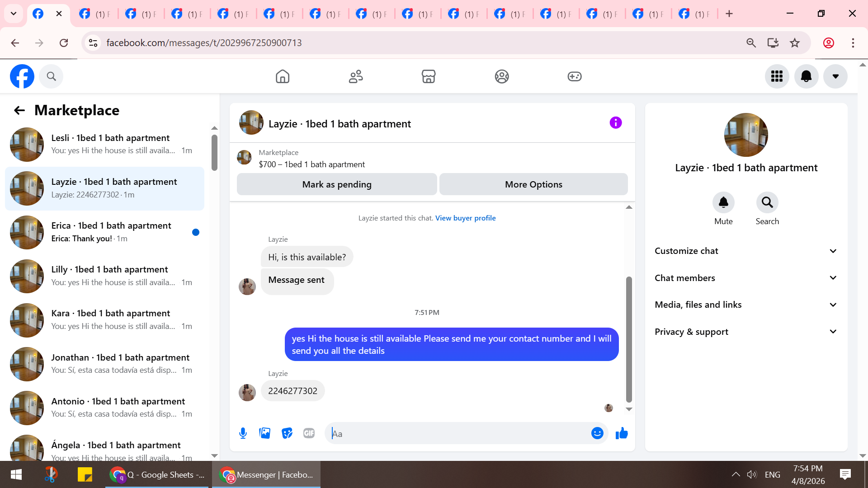The width and height of the screenshot is (868, 488).
Task: Click the Aa message input field
Action: (457, 434)
